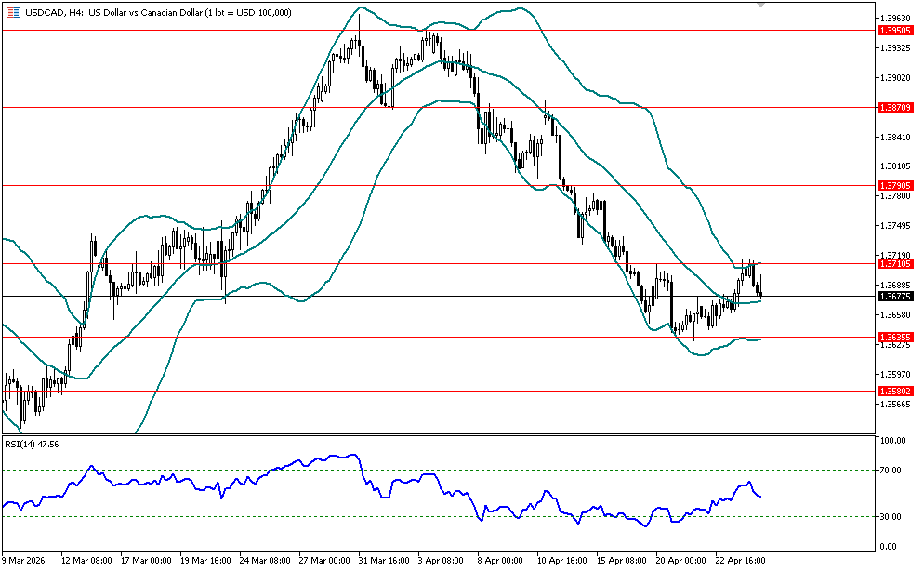
Task: Click the 1.39630 value on price axis
Action: pyautogui.click(x=894, y=18)
